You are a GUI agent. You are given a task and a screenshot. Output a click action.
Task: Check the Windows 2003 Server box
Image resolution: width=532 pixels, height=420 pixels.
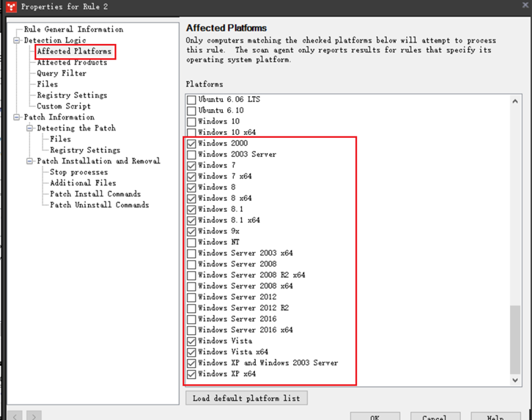tap(191, 155)
